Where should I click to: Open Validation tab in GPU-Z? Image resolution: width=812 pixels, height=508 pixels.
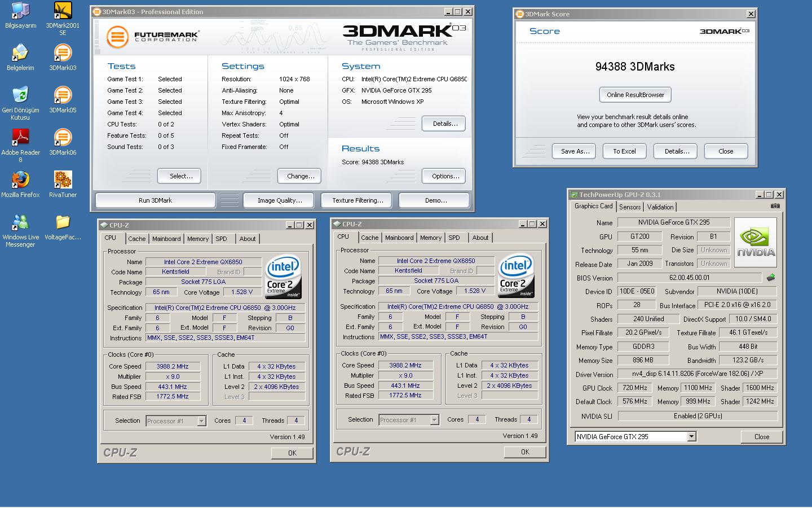(x=660, y=207)
